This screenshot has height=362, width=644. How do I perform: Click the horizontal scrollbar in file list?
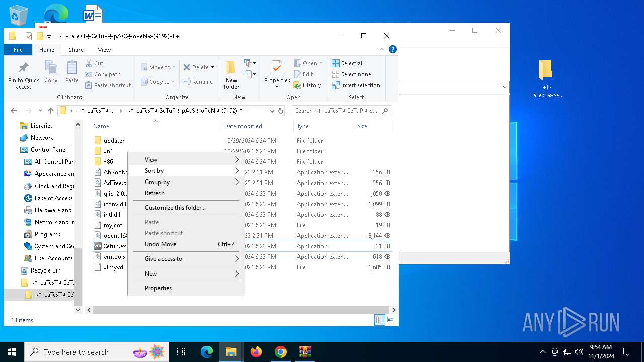coord(240,310)
